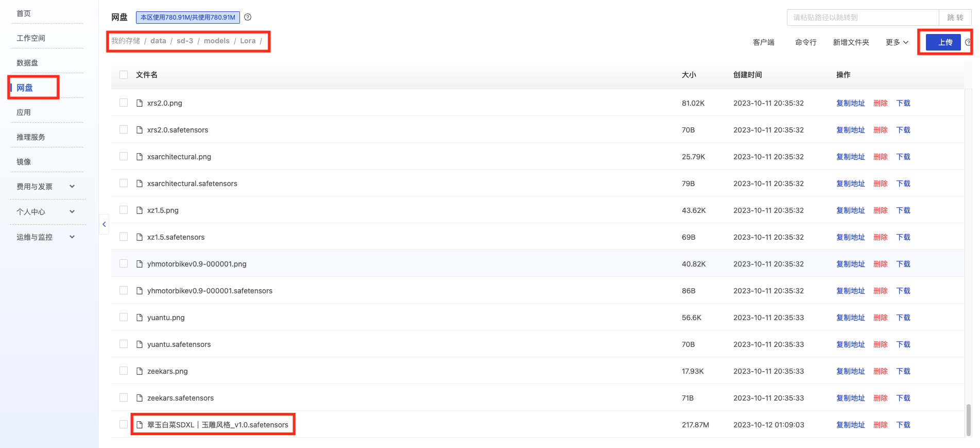The image size is (980, 448).
Task: Click the storage usage badge 本区使用780.91M
Action: point(188,18)
